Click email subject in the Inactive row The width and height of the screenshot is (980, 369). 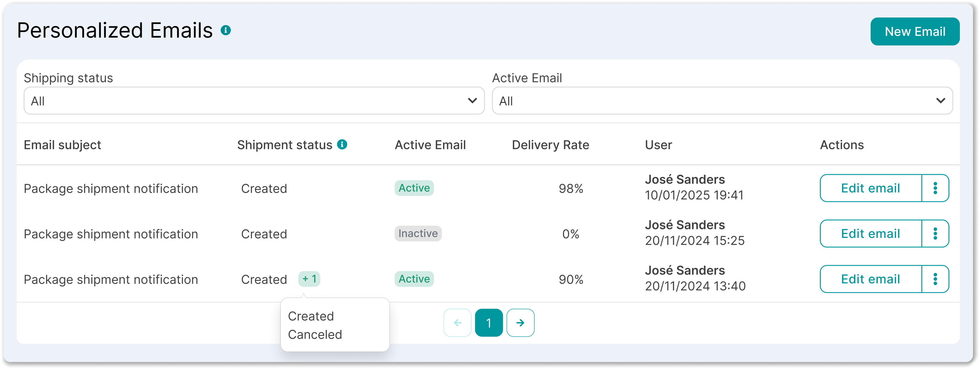(111, 234)
